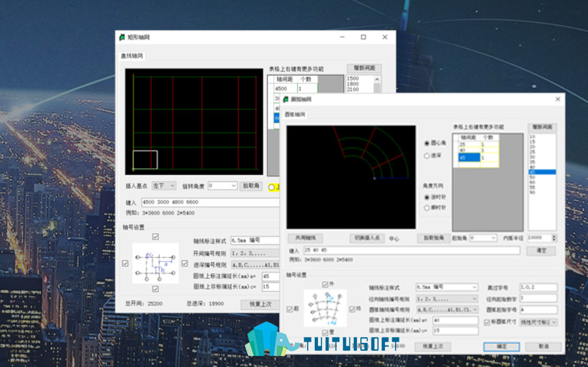Open the radial numbering rule 1,2,3 dropdown
The height and width of the screenshot is (367, 588).
click(x=447, y=299)
